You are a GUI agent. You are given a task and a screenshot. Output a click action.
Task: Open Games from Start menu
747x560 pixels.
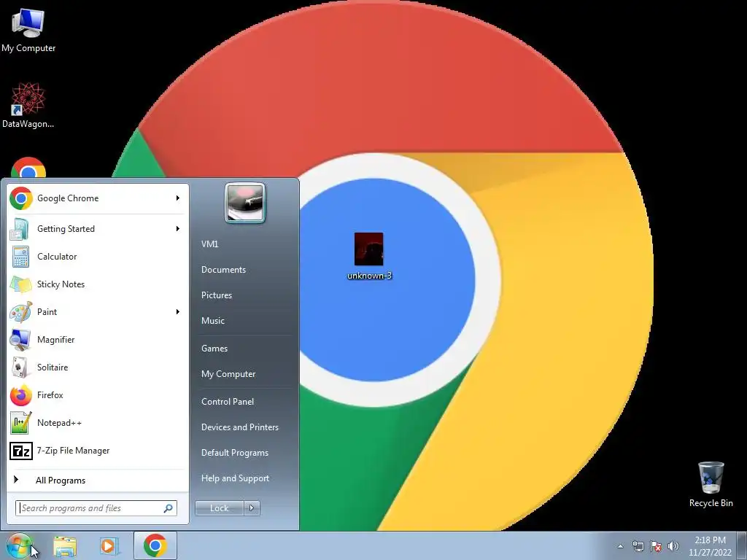click(214, 349)
